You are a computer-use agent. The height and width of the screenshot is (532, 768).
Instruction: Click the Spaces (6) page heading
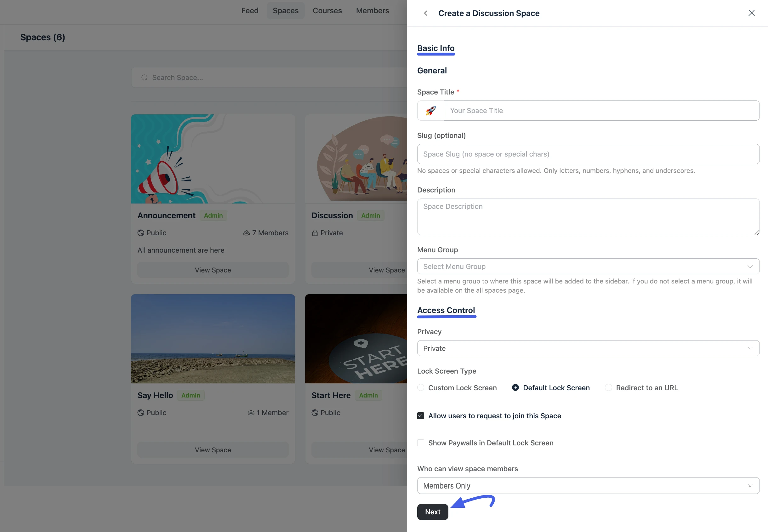pyautogui.click(x=43, y=37)
